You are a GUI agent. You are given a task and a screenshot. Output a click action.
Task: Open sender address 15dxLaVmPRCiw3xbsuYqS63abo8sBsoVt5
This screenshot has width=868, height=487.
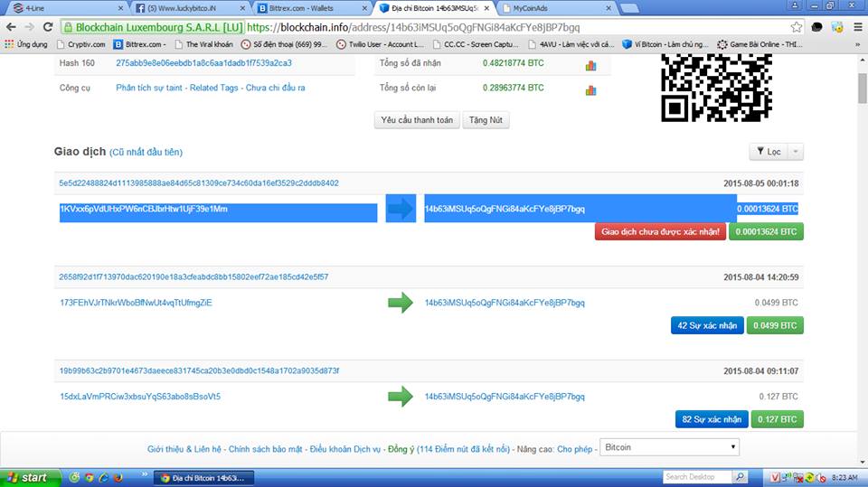tap(140, 397)
